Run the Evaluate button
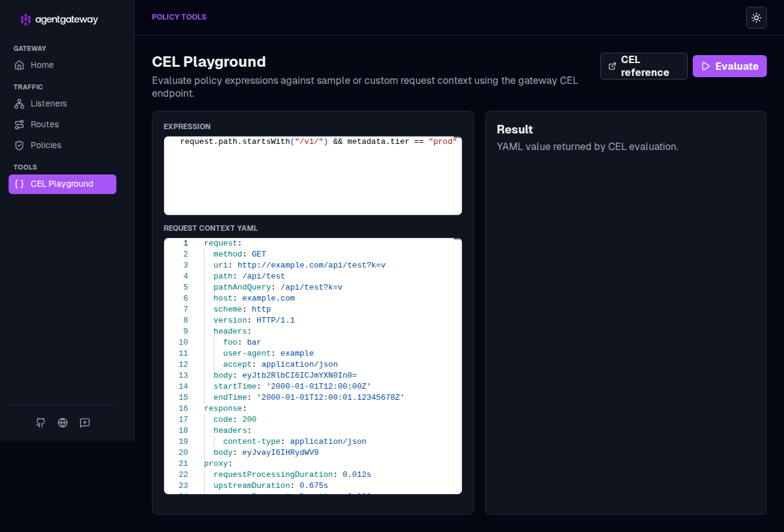The image size is (784, 532). tap(729, 66)
